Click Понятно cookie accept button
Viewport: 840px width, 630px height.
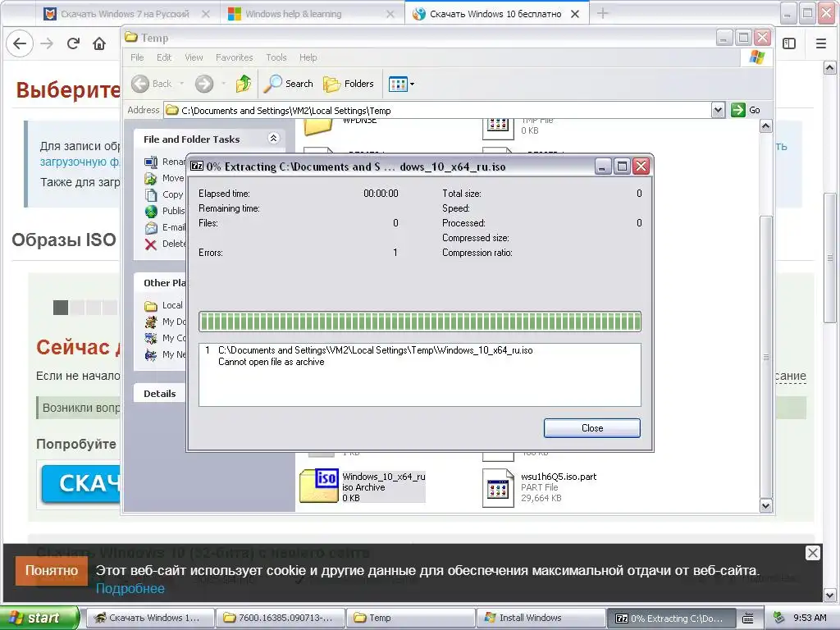pos(52,571)
